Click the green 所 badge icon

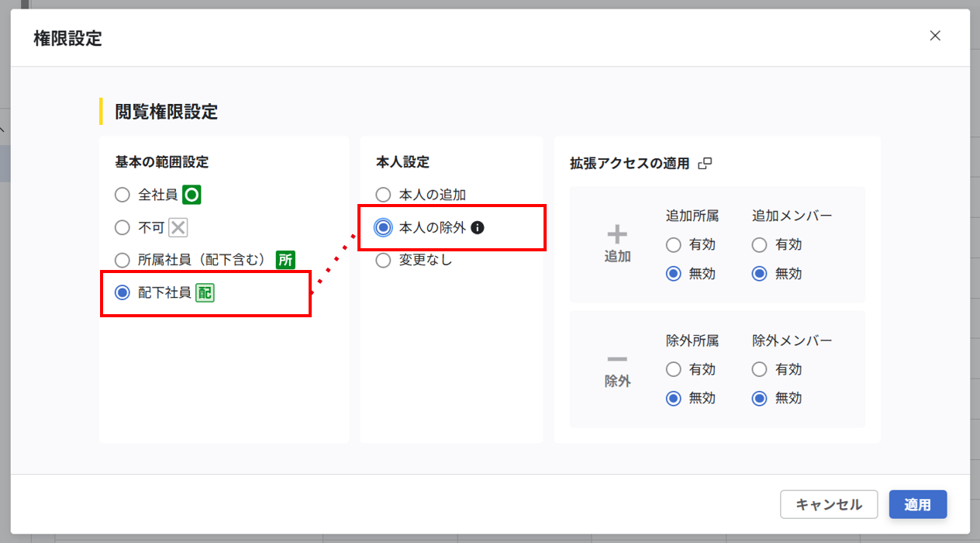(285, 260)
